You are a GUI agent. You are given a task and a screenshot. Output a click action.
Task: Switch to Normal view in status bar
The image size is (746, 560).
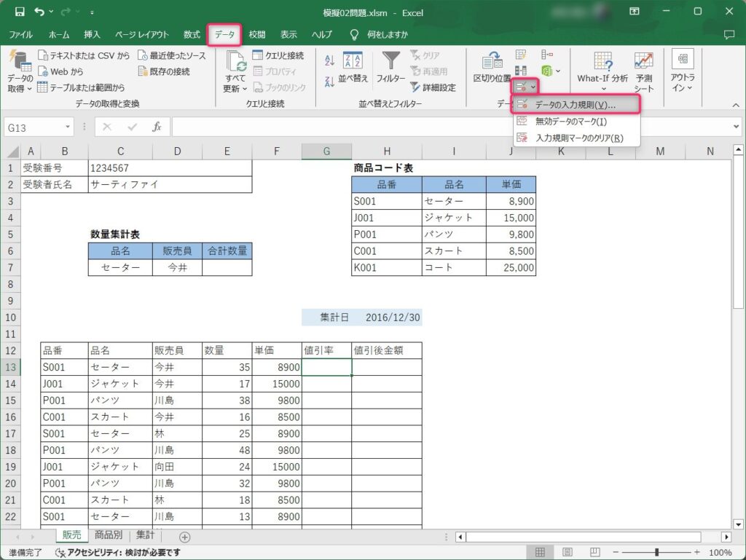click(540, 553)
